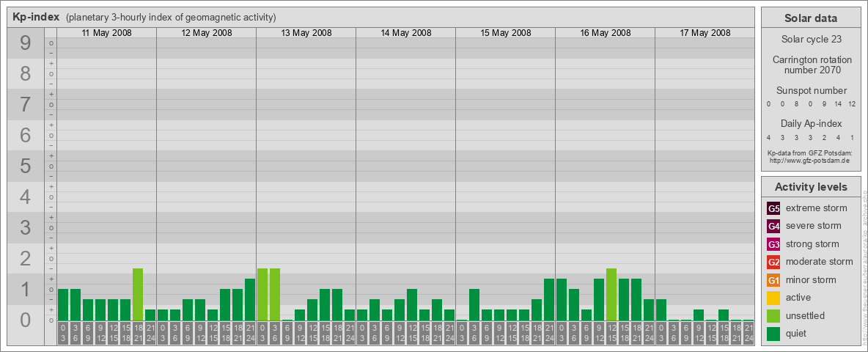Click the yellow active level swatch

pyautogui.click(x=773, y=298)
